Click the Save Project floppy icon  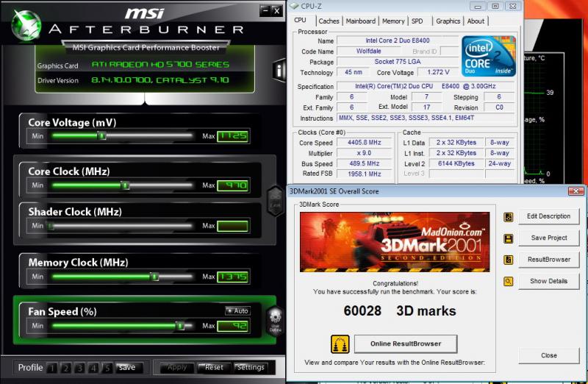point(509,239)
